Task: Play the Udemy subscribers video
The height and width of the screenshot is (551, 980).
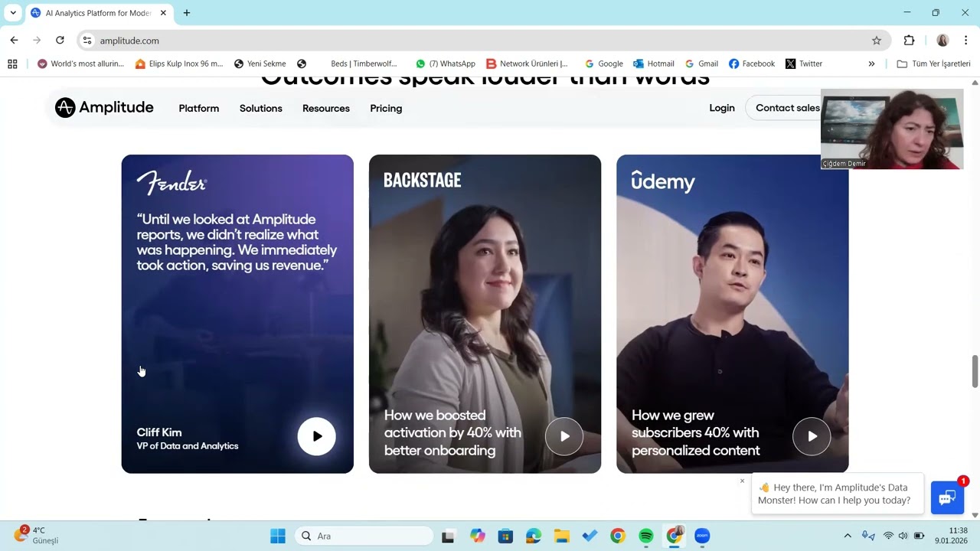Action: tap(812, 436)
